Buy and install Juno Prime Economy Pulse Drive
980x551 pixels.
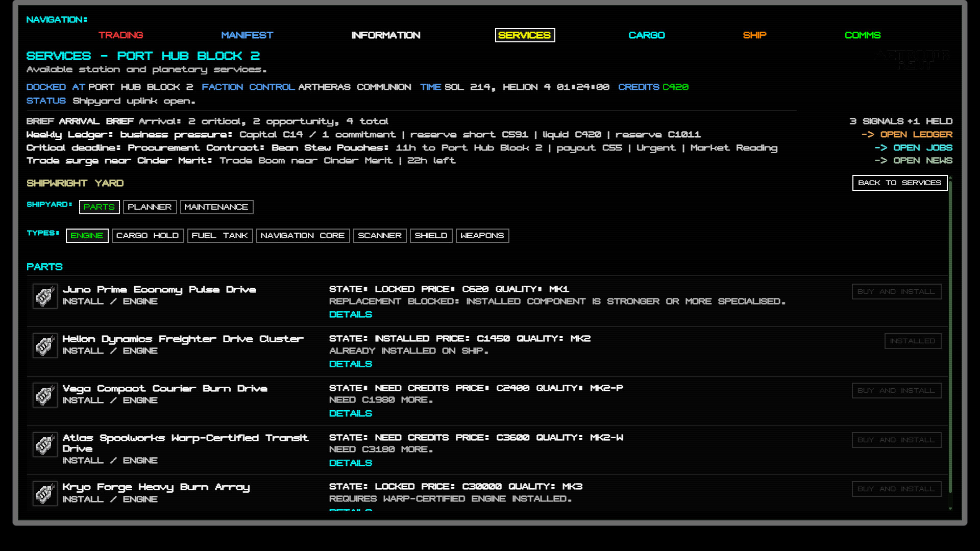[x=896, y=291]
